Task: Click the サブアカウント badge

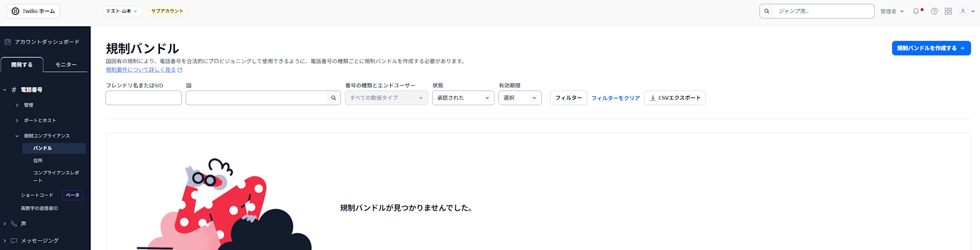Action: click(x=167, y=11)
